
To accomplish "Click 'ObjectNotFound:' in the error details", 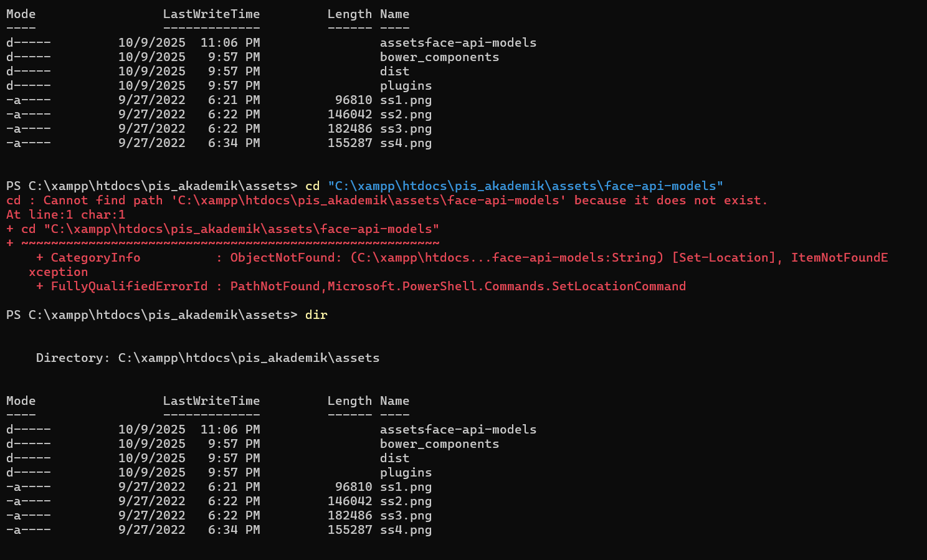I will 286,257.
